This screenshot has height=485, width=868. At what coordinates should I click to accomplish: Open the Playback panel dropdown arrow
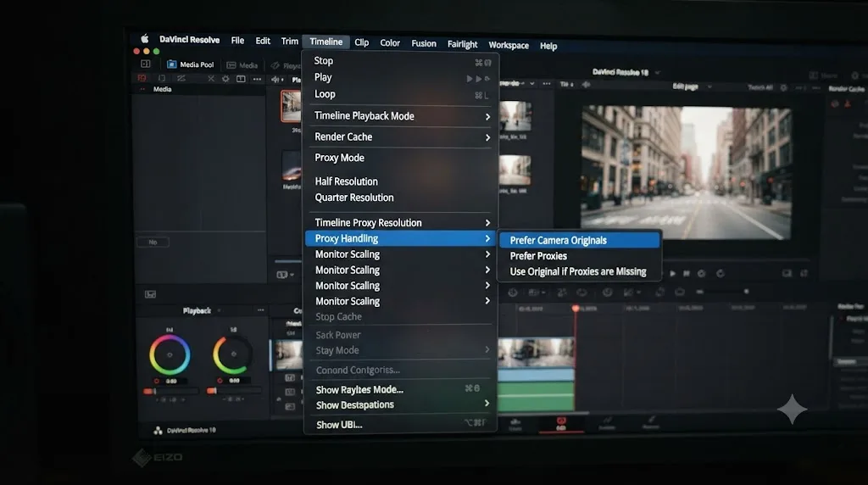220,310
